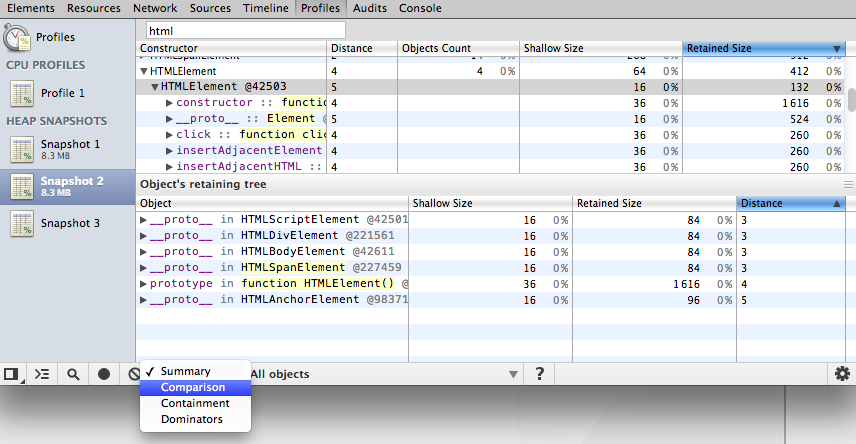
Task: Switch to the Network tab
Action: (x=154, y=8)
